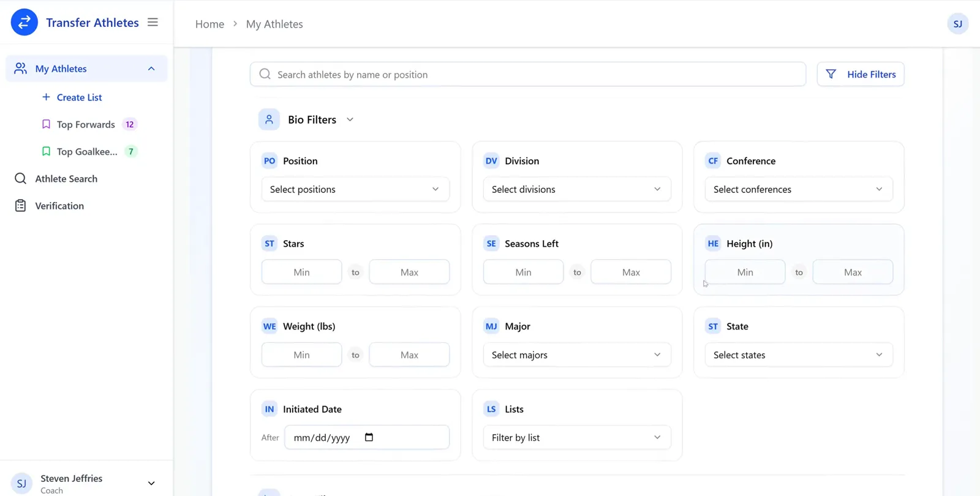Open the Select states dropdown
980x496 pixels.
click(x=799, y=355)
